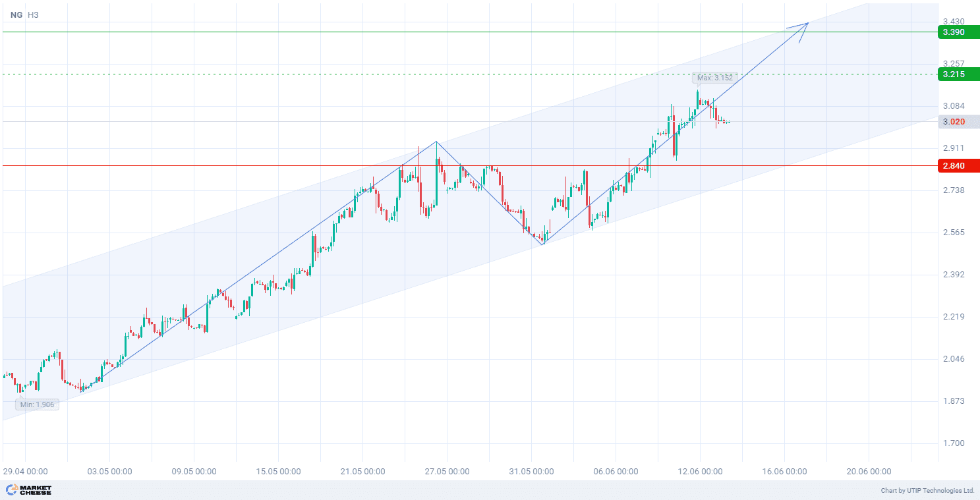The height and width of the screenshot is (500, 980).
Task: Click the 2.565 price axis value
Action: [x=954, y=233]
